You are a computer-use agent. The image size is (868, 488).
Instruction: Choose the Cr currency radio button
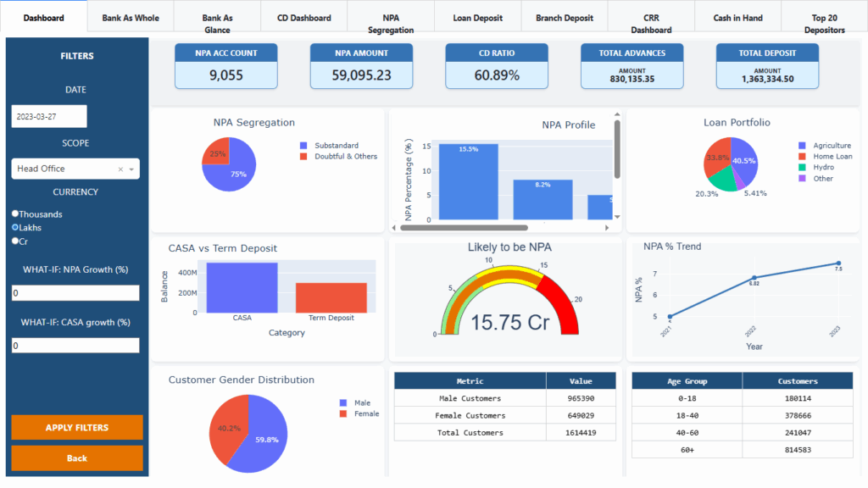[x=15, y=241]
